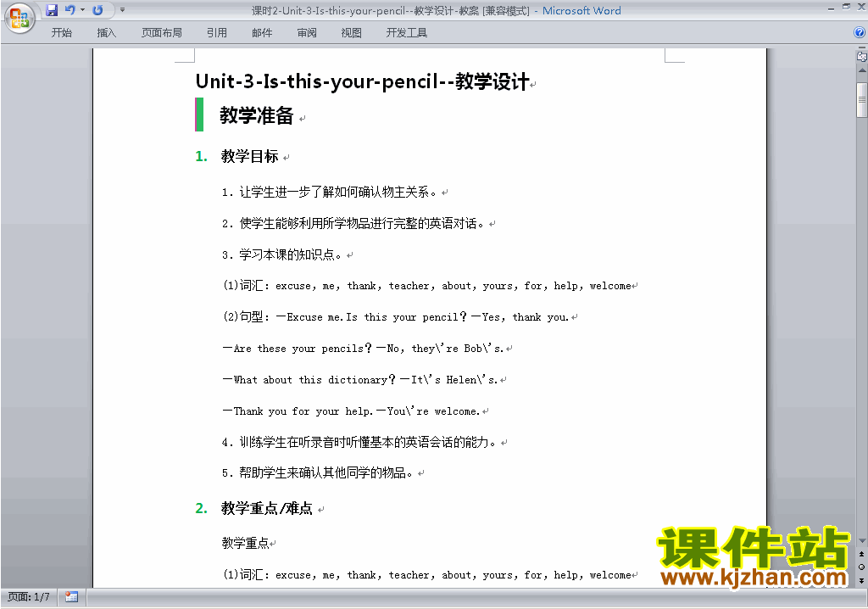Viewport: 868px width, 609px height.
Task: Open the Select Browse Object button
Action: pos(862,567)
